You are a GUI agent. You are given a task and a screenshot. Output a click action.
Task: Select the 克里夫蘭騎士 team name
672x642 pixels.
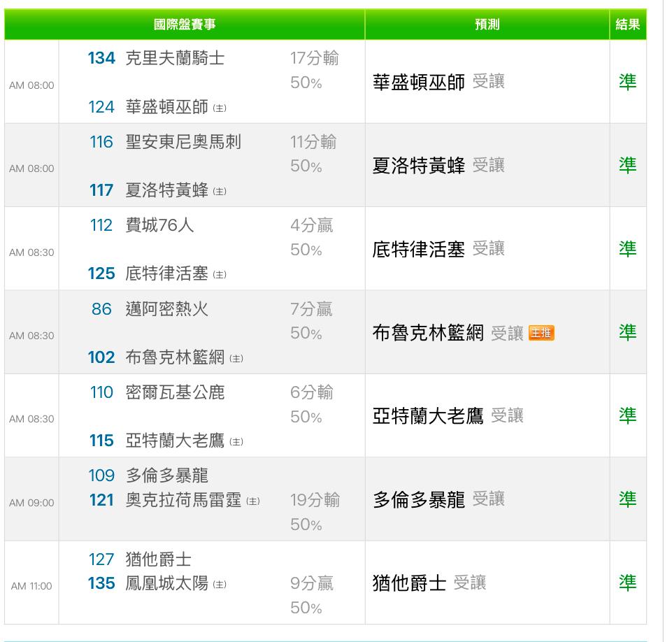175,58
